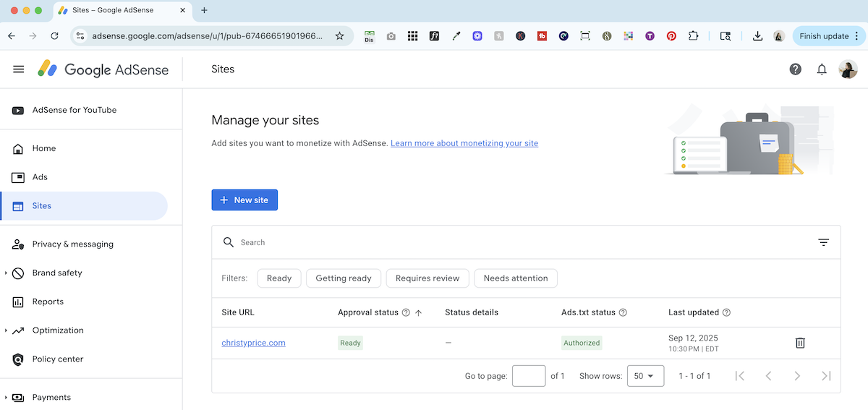Expand the Optimization section
Screen dimensions: 868x410
tap(7, 330)
